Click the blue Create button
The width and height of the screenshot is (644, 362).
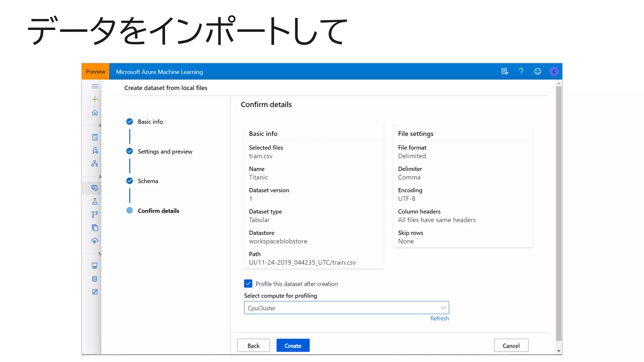(x=293, y=345)
